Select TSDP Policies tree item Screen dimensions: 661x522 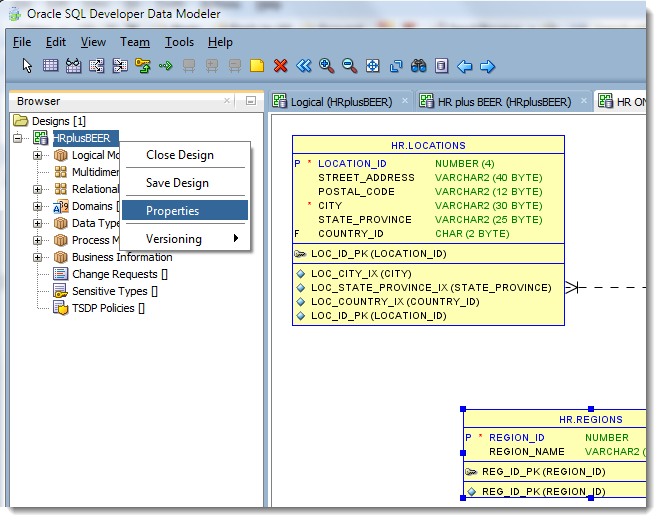(108, 308)
